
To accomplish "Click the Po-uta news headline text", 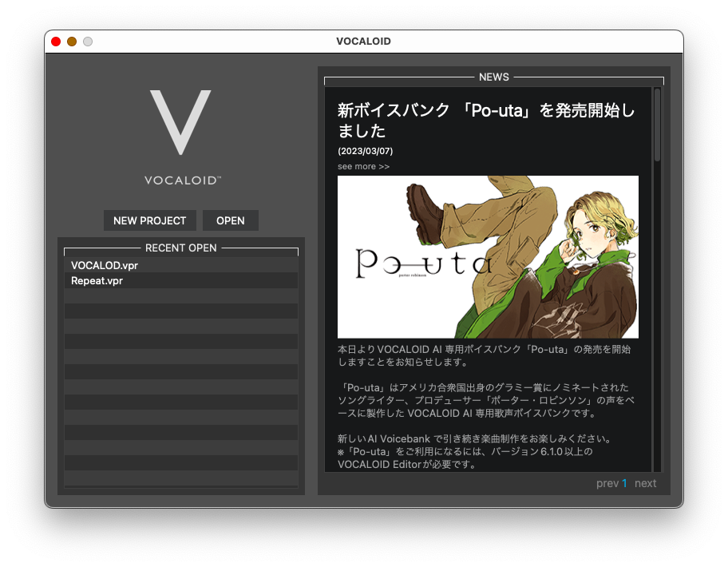I will pos(485,121).
